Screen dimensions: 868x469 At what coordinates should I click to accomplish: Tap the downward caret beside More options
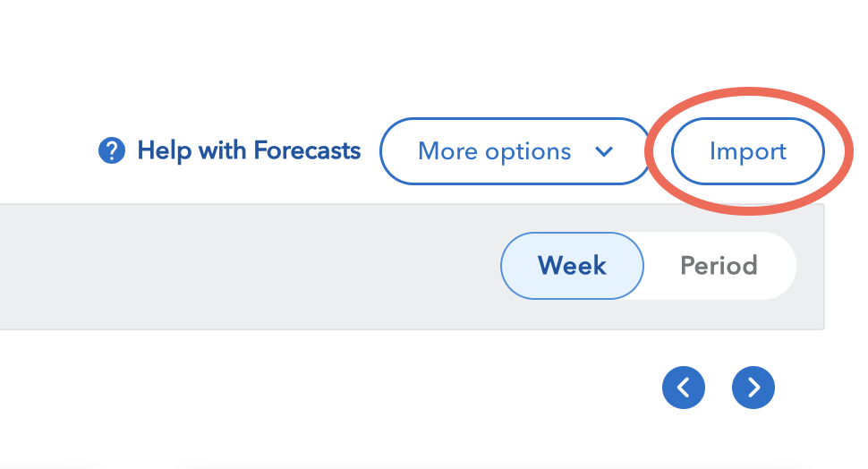[604, 151]
